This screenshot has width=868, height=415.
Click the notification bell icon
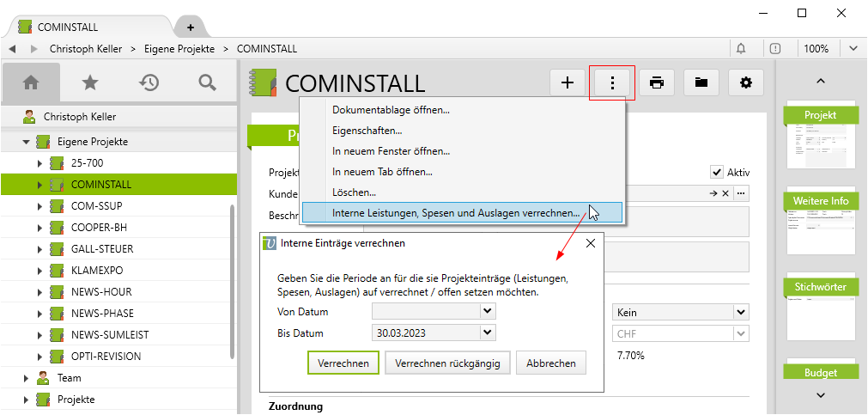coord(741,49)
